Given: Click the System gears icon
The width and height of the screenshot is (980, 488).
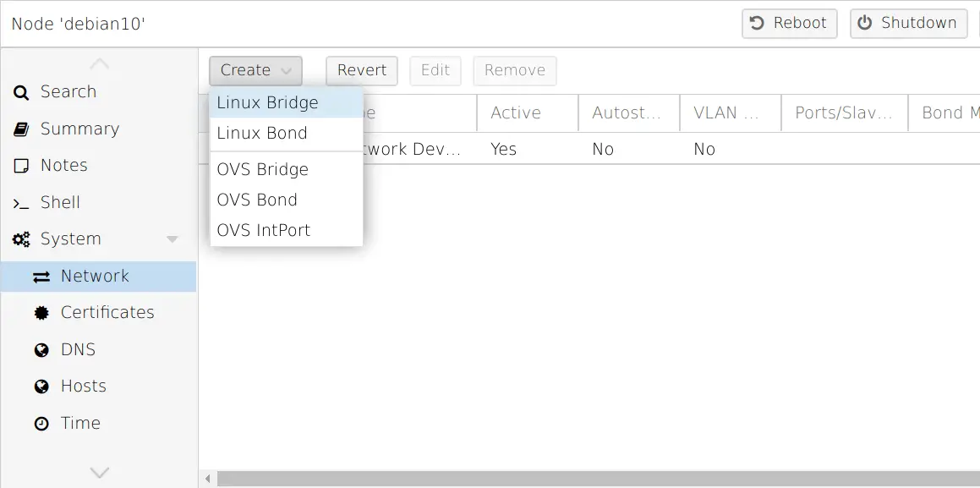Looking at the screenshot, I should [21, 239].
